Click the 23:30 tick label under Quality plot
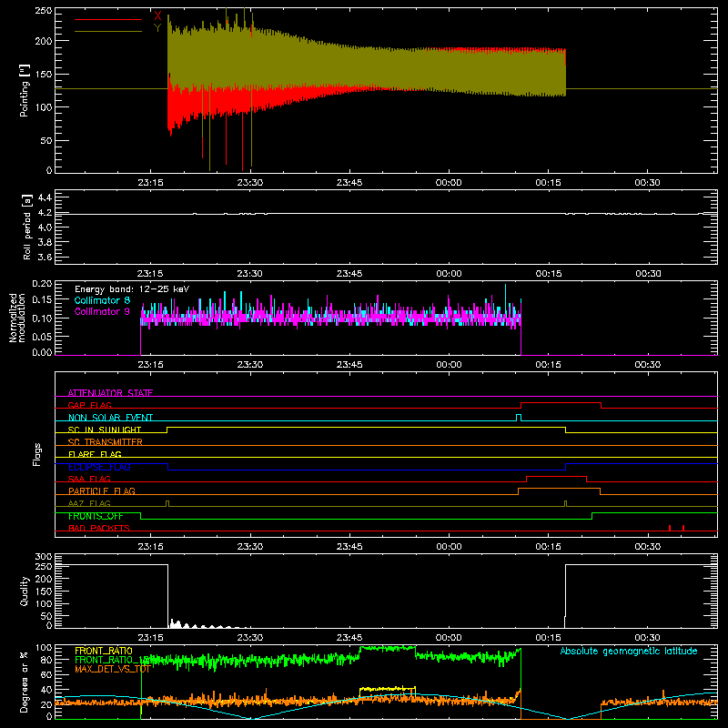The width and height of the screenshot is (728, 728). pyautogui.click(x=249, y=638)
